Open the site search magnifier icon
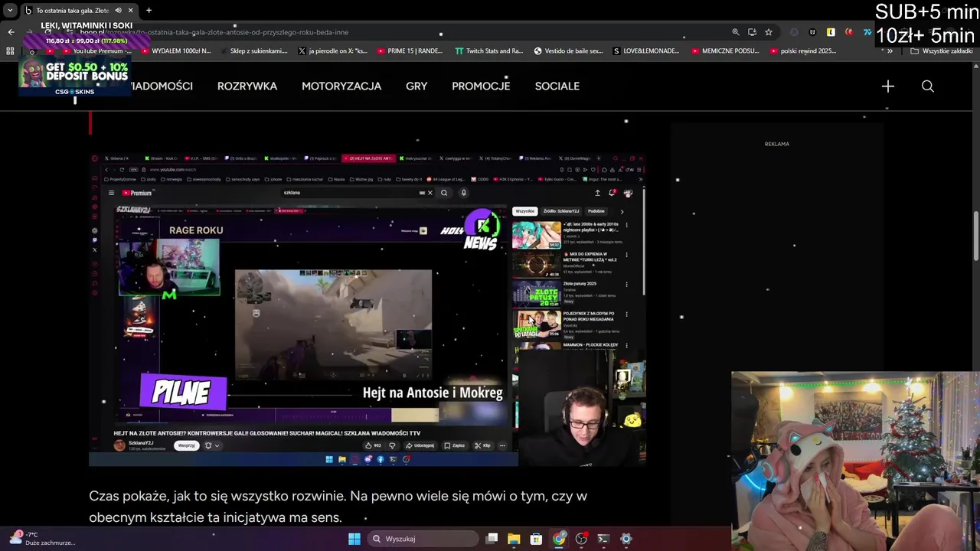 [x=927, y=86]
